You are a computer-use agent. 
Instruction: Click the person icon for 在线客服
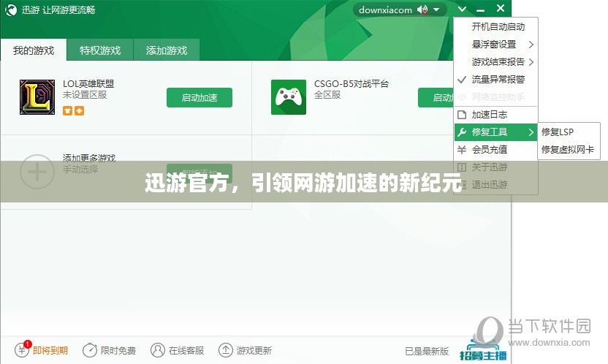(x=158, y=350)
